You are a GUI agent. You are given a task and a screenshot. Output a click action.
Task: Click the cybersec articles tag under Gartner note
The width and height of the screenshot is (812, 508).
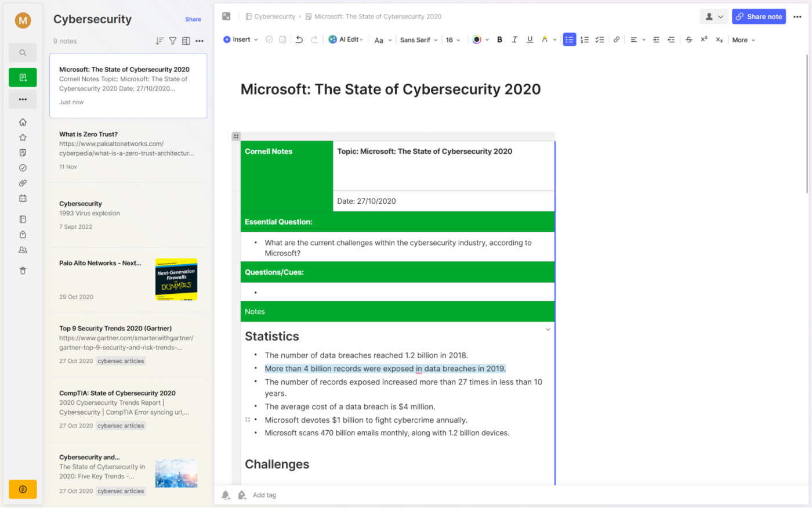coord(121,361)
